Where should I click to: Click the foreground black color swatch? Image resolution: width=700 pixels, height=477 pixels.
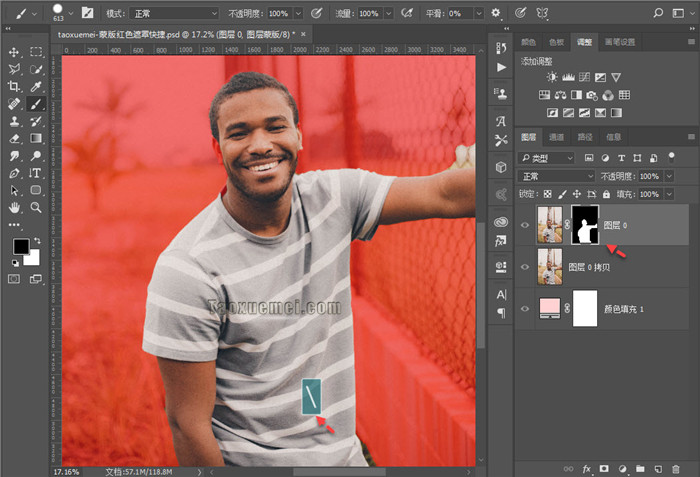[x=20, y=247]
